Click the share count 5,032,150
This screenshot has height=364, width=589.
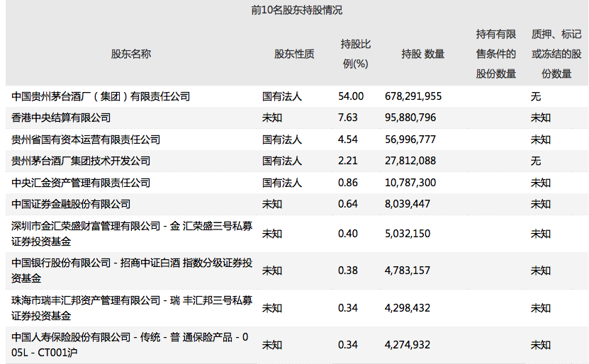(x=408, y=234)
